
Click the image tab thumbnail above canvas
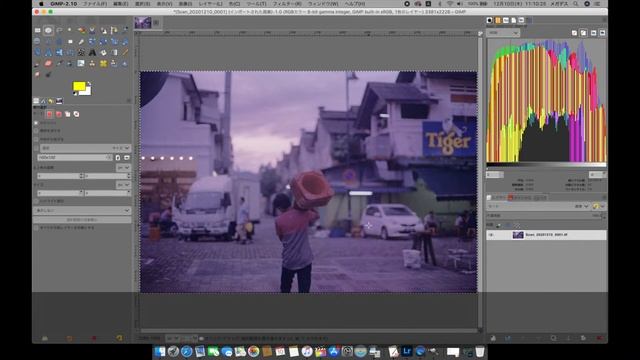click(143, 23)
